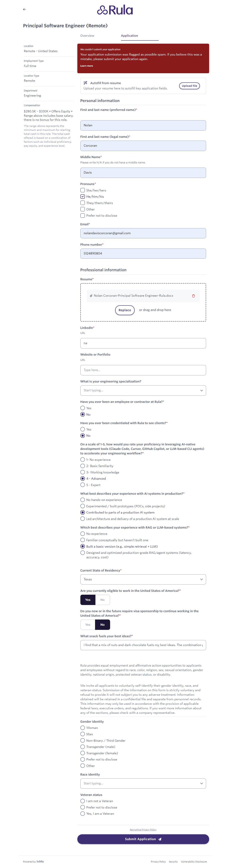The image size is (227, 868).
Task: Check the She/her/hers pronoun checkbox
Action: [82, 190]
